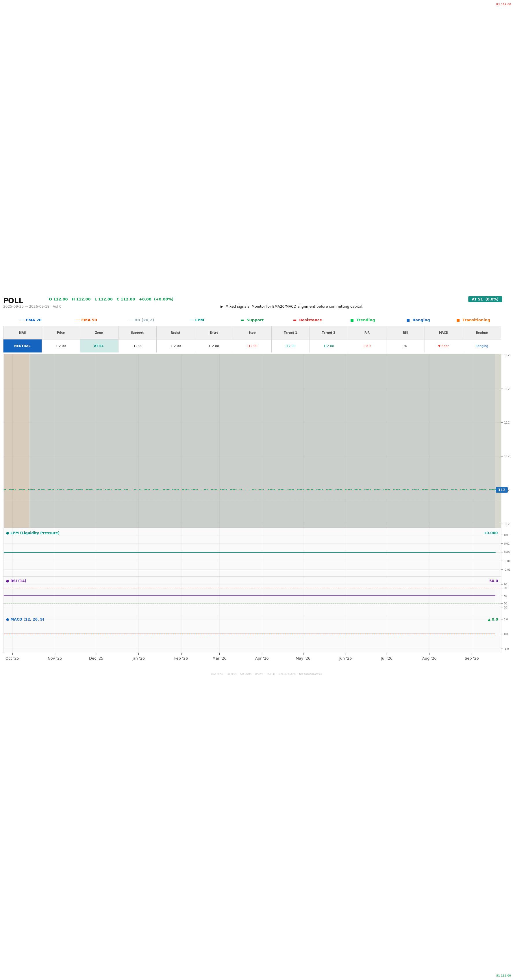Click the Stop column header
Screen dimensions: 515x980
coord(252,333)
